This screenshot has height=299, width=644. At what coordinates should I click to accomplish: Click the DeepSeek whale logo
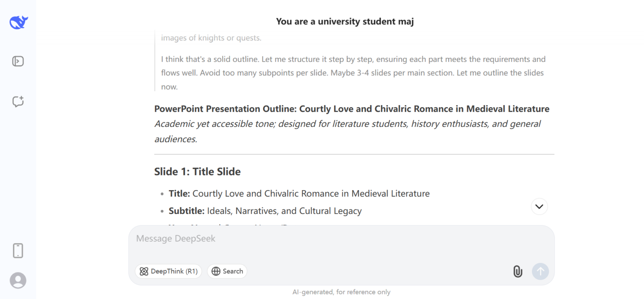point(18,22)
